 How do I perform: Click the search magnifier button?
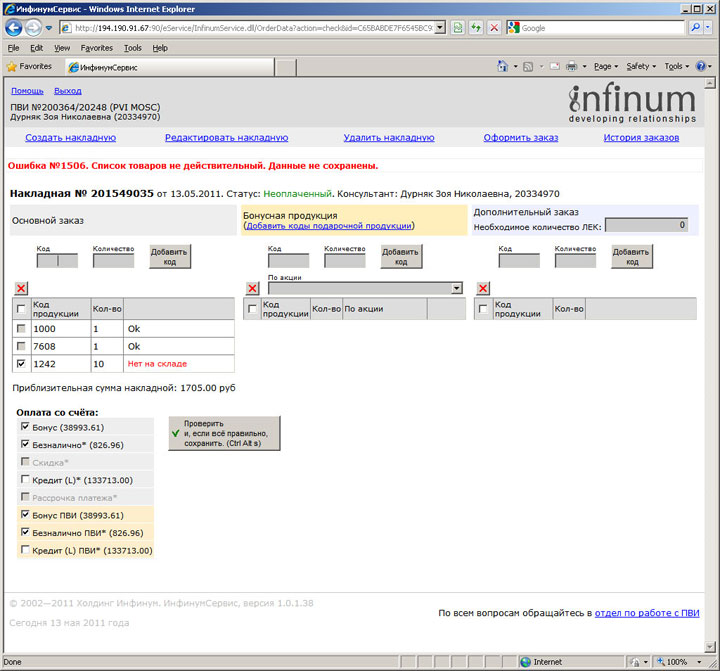pyautogui.click(x=696, y=28)
